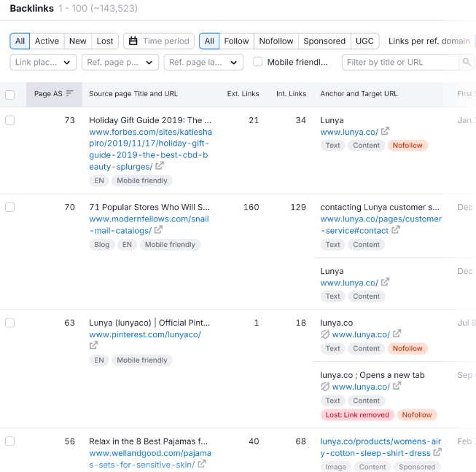Open the Ref. page language dropdown
The height and width of the screenshot is (472, 476).
pyautogui.click(x=203, y=63)
